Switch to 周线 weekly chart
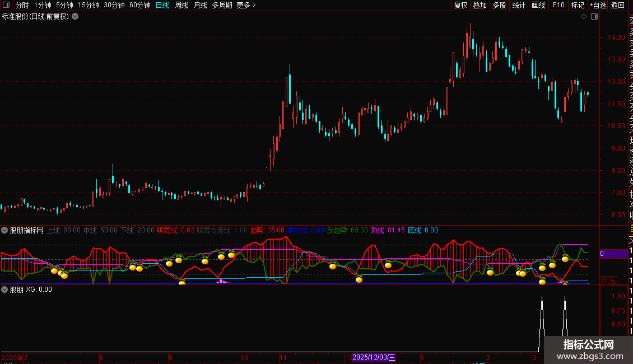Image resolution: width=633 pixels, height=364 pixels. pyautogui.click(x=181, y=5)
